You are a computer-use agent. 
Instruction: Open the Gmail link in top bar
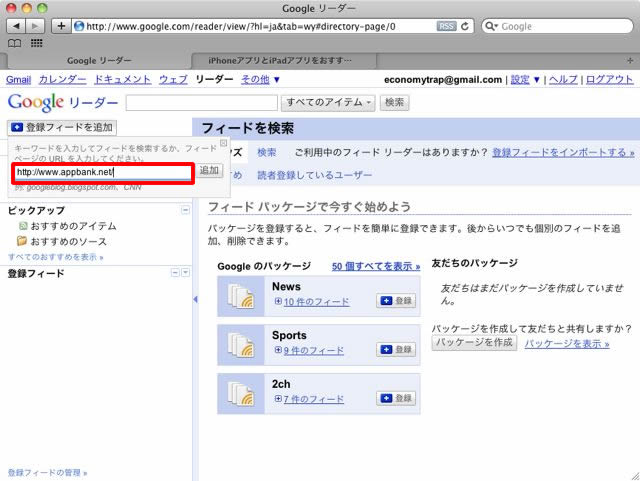tap(18, 80)
